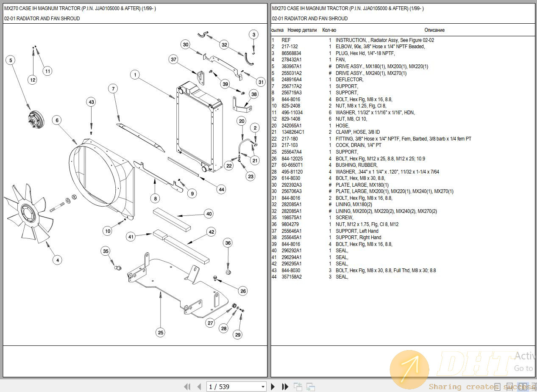
Task: Navigate back to the previous page
Action: 199,386
